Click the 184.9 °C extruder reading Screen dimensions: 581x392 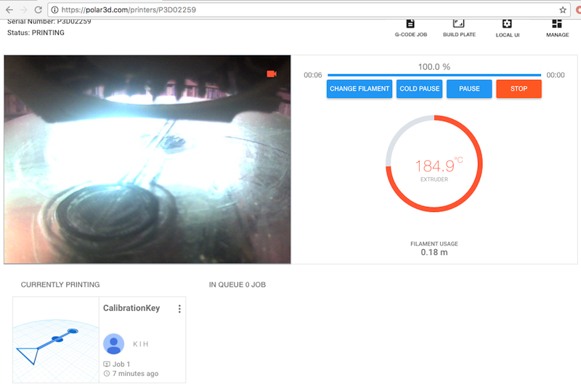pos(439,166)
